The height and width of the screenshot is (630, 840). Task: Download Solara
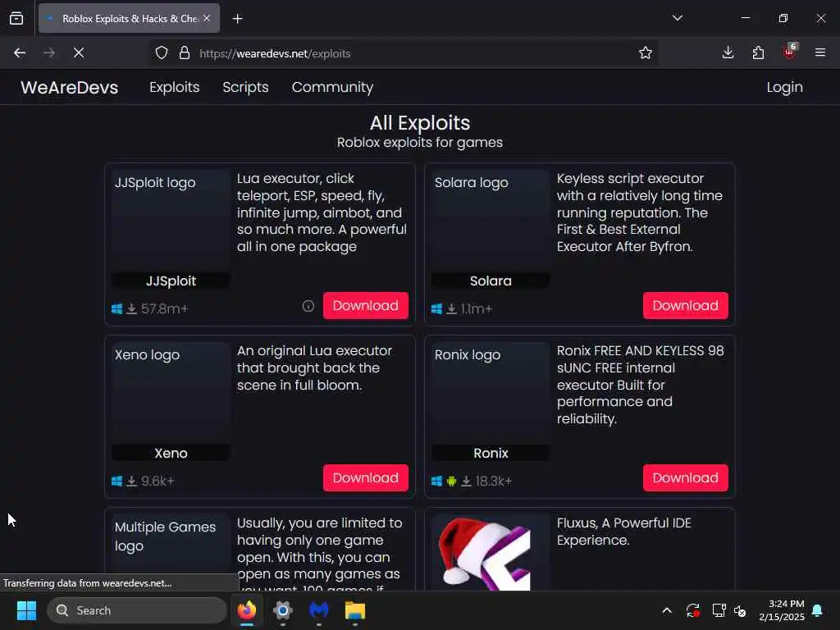(685, 305)
